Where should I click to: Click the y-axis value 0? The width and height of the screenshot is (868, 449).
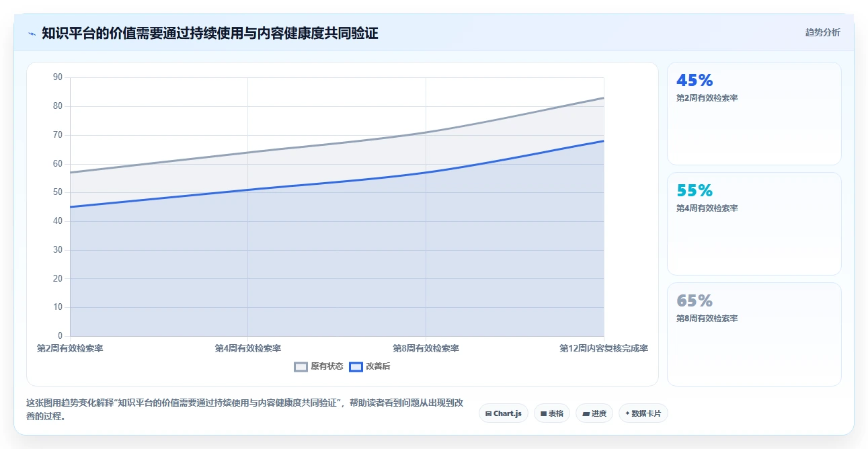coord(60,336)
